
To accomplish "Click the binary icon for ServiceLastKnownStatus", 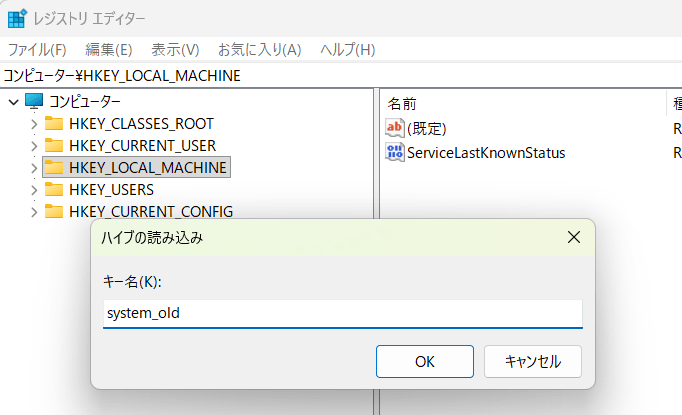I will click(x=394, y=152).
